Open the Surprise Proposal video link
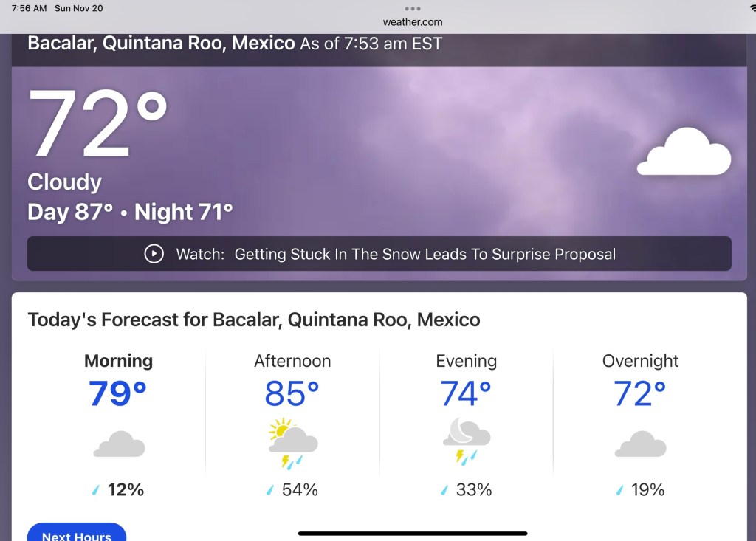This screenshot has height=541, width=756. tap(425, 254)
